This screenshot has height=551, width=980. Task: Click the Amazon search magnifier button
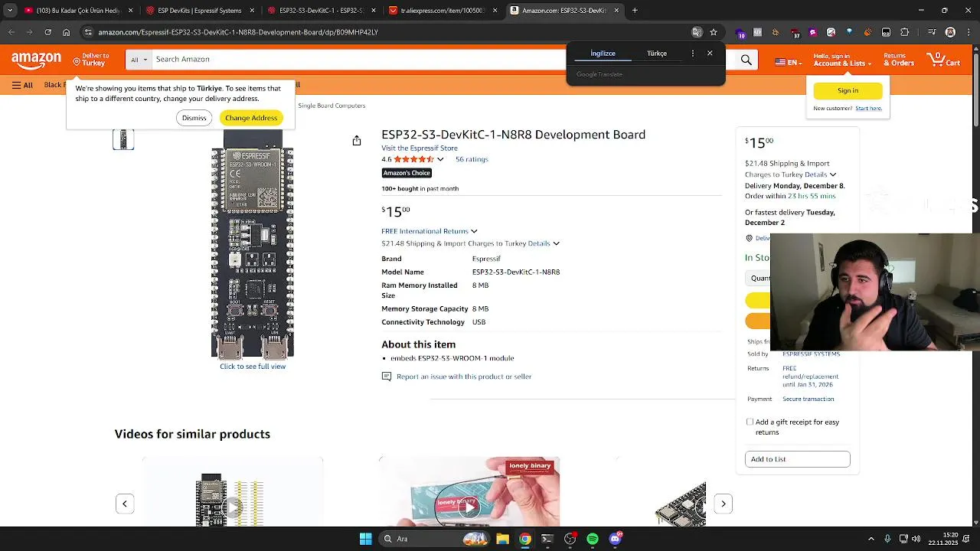pyautogui.click(x=746, y=60)
